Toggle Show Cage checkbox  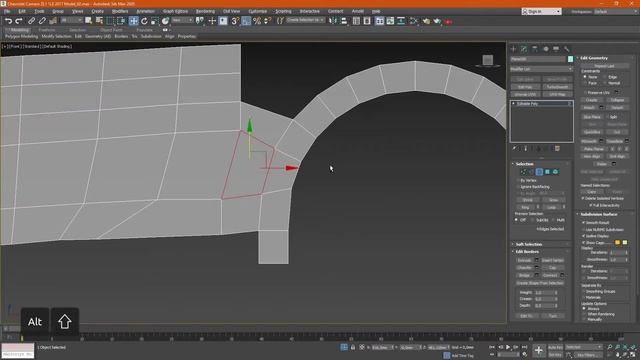point(584,242)
